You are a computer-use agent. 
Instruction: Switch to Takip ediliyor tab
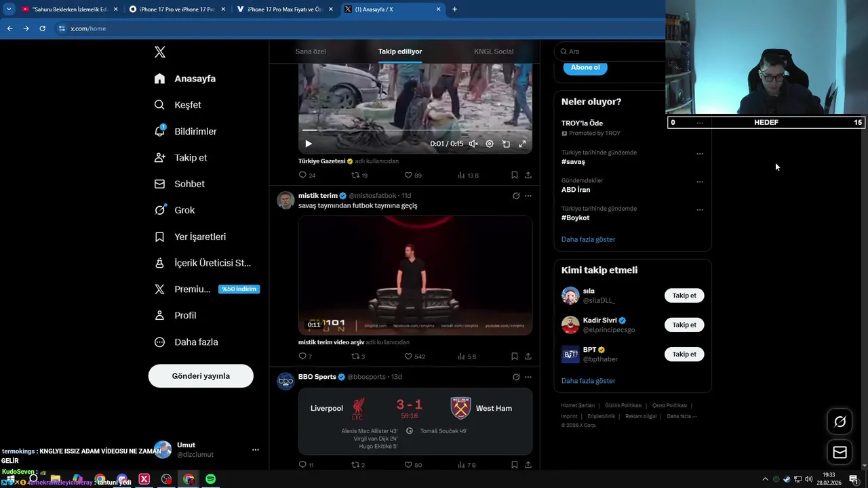400,52
